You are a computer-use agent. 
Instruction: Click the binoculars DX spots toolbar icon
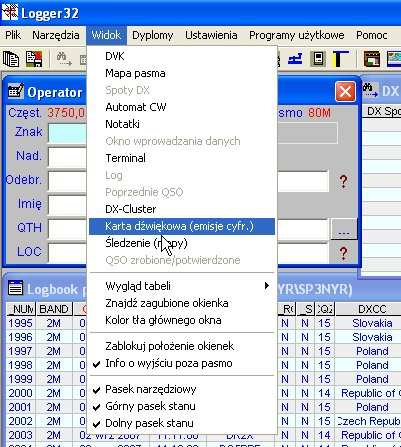63,59
